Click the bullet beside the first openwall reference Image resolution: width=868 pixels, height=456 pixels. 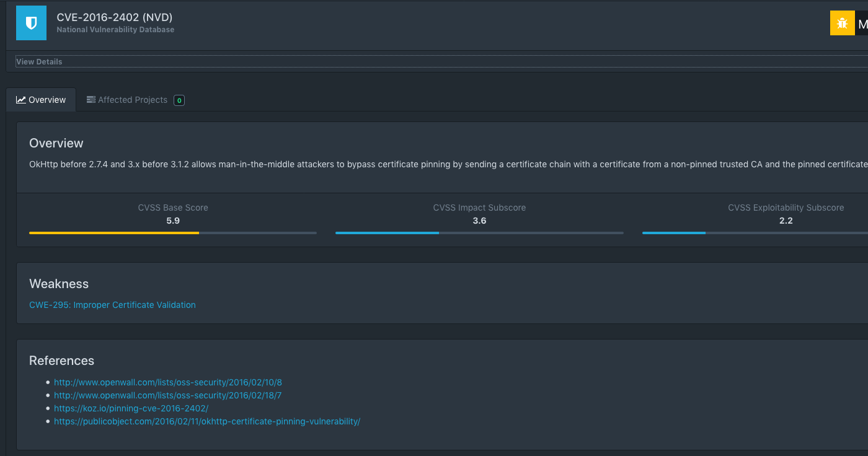coord(46,382)
